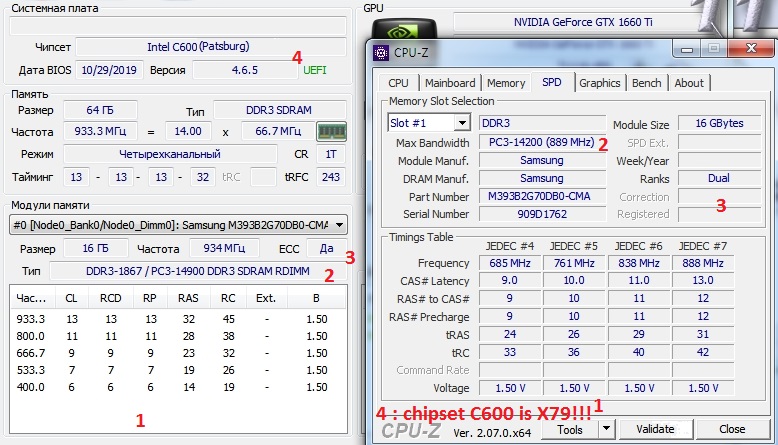Click the JEDEC #7 CAS# Latency 13.0 cell
The height and width of the screenshot is (445, 778).
(x=703, y=281)
